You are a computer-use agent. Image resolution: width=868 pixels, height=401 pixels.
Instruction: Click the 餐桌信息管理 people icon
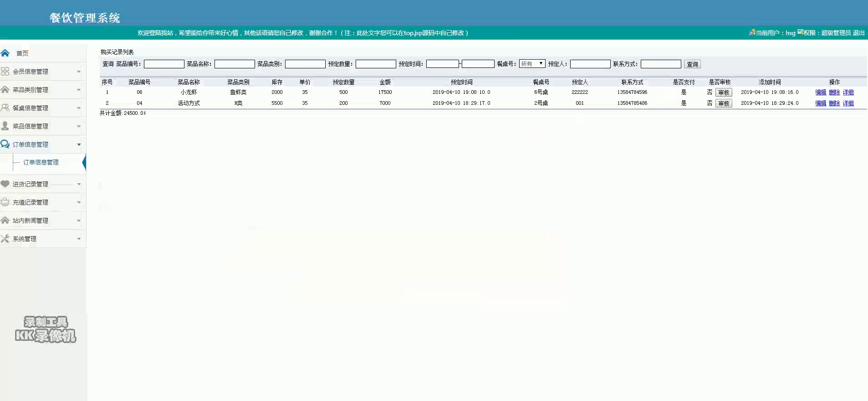point(5,108)
